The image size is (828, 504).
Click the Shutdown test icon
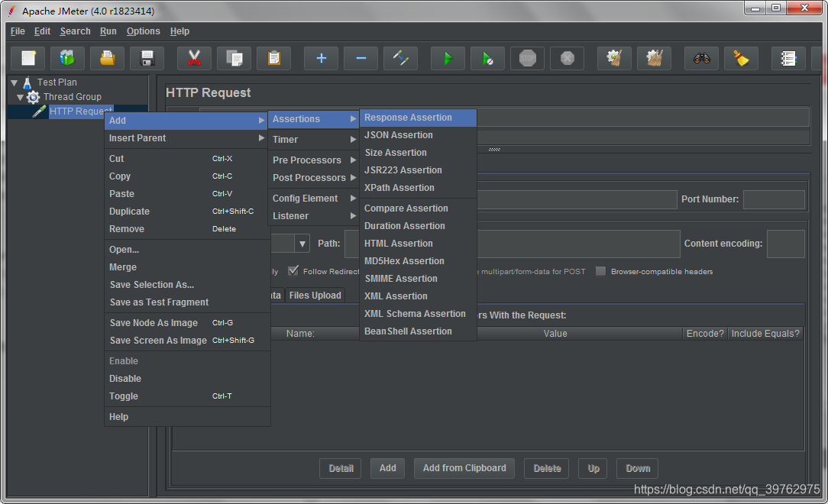(x=567, y=58)
